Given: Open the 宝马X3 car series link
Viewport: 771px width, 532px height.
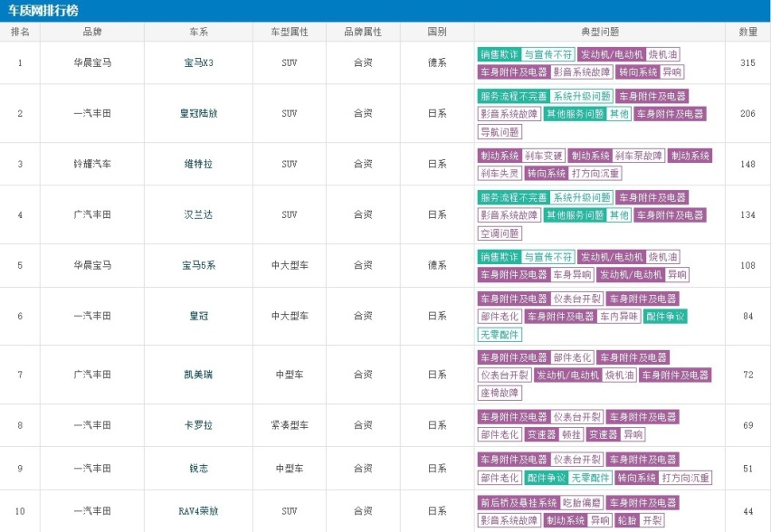Looking at the screenshot, I should [199, 62].
